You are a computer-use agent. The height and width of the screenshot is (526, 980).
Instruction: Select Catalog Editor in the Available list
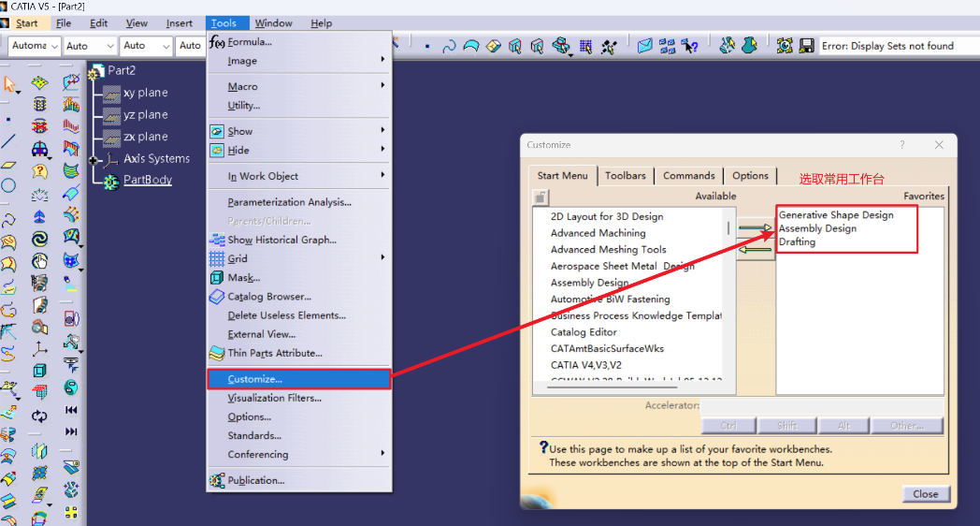click(584, 332)
